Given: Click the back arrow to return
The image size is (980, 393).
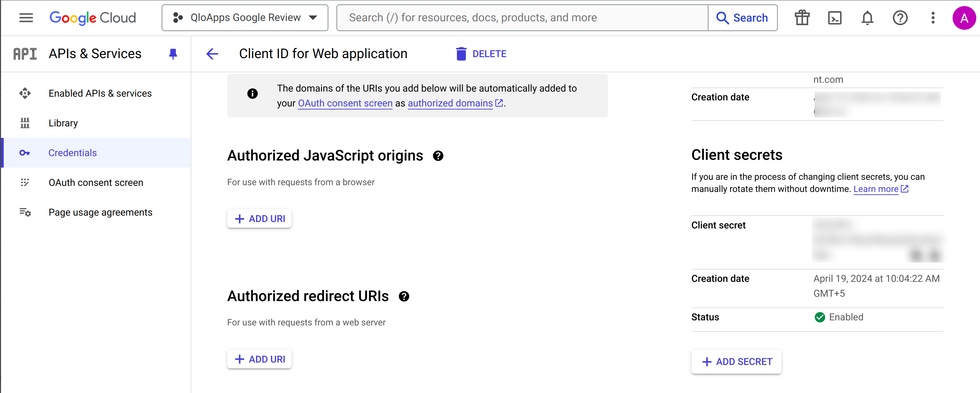Looking at the screenshot, I should 213,53.
